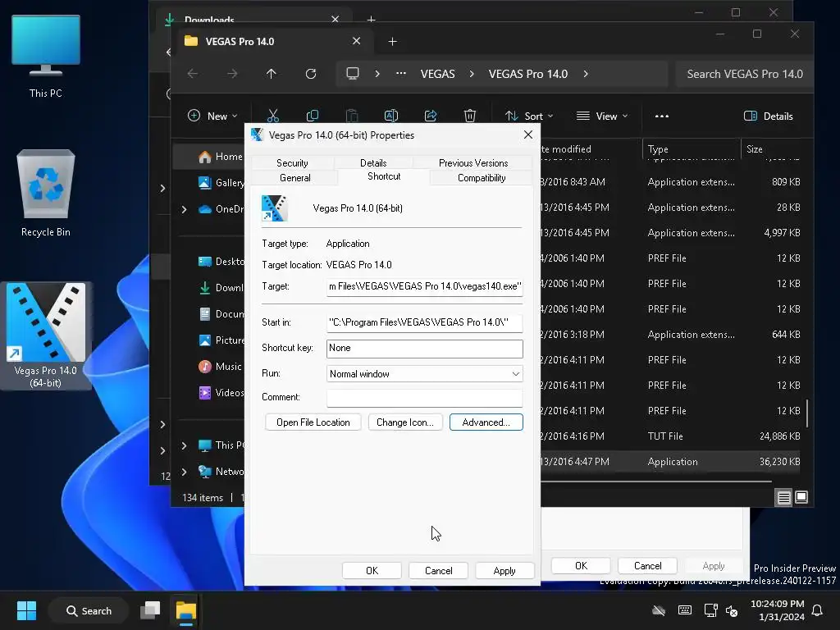Select the TUT File row sized 24,886 KB

(669, 436)
